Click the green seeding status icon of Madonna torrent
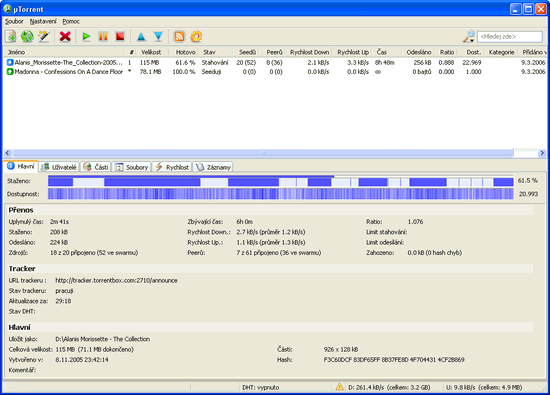The width and height of the screenshot is (550, 395). tap(10, 72)
